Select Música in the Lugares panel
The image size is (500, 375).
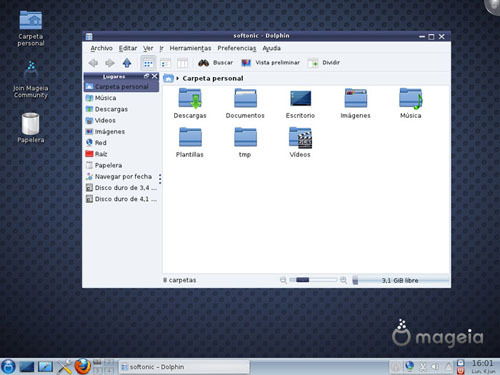click(121, 98)
